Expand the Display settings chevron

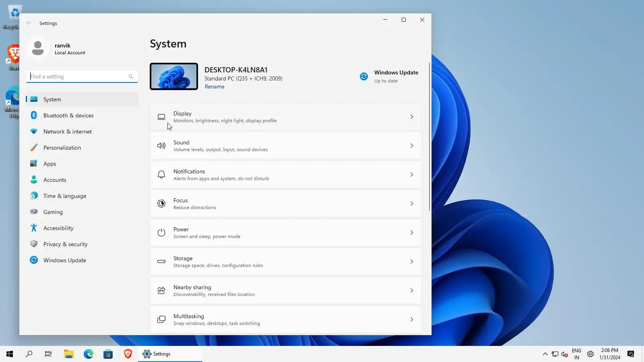[x=412, y=117]
